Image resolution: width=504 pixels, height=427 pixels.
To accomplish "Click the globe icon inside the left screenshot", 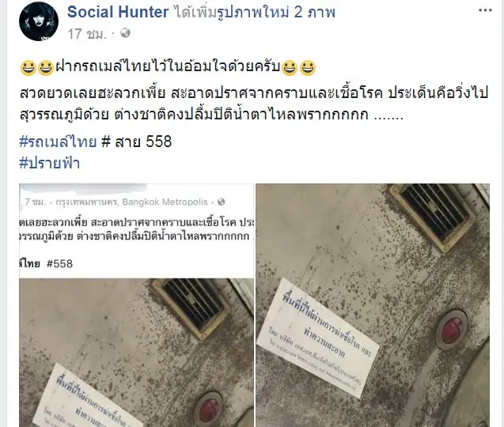I will (x=222, y=202).
